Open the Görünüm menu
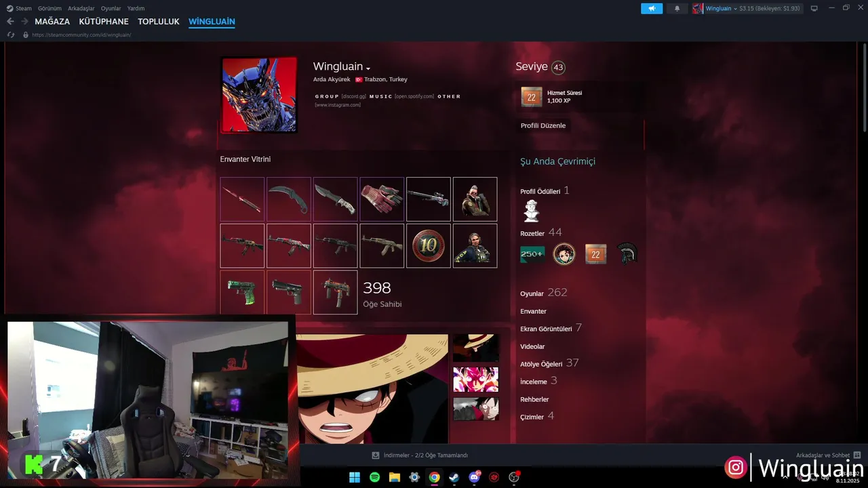 [x=50, y=8]
